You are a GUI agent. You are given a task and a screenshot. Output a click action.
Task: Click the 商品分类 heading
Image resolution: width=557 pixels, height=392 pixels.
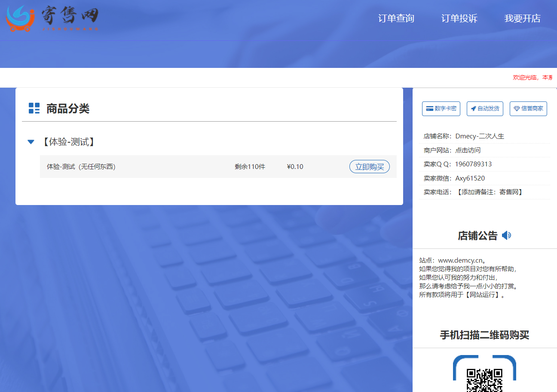(68, 108)
